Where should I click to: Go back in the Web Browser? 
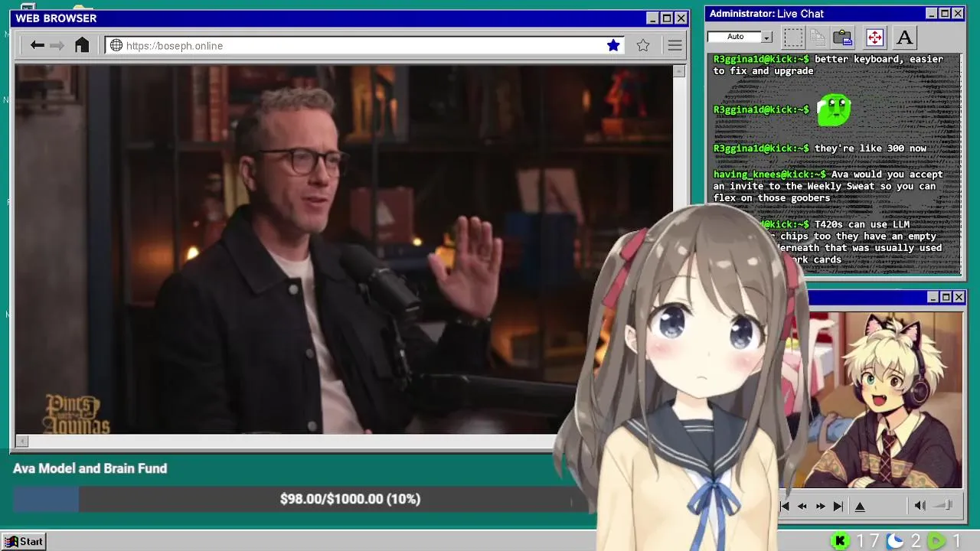tap(37, 45)
